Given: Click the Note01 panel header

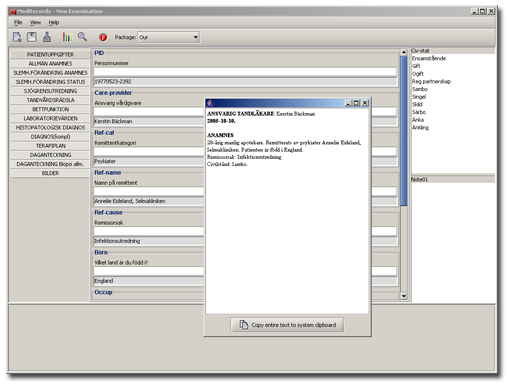Looking at the screenshot, I should click(453, 179).
